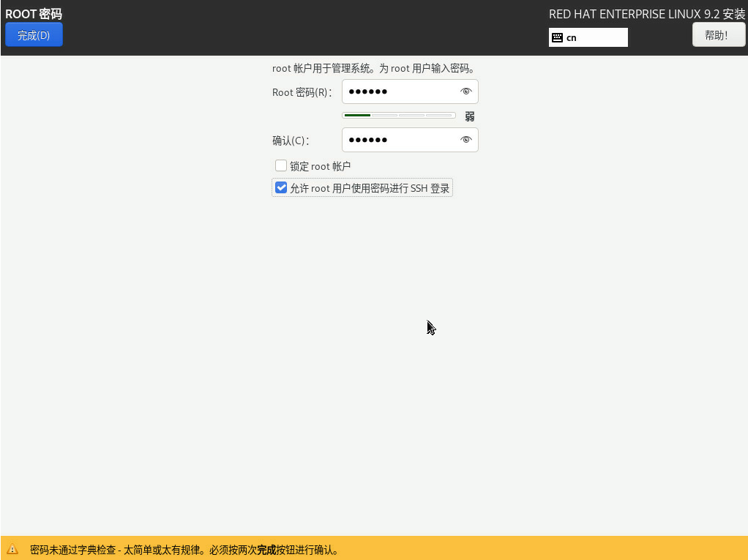Image resolution: width=748 pixels, height=560 pixels.
Task: Focus the Root 密码 password field
Action: [x=400, y=92]
